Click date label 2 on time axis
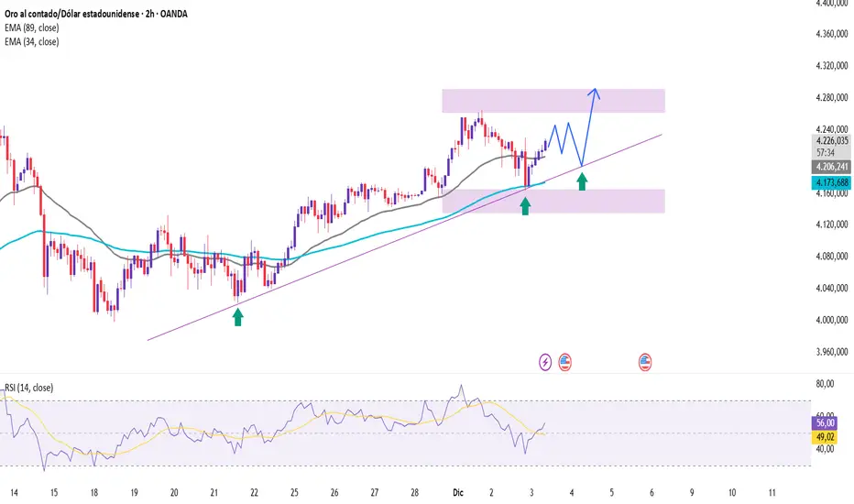Screen dimensions: 854x504 [x=491, y=493]
